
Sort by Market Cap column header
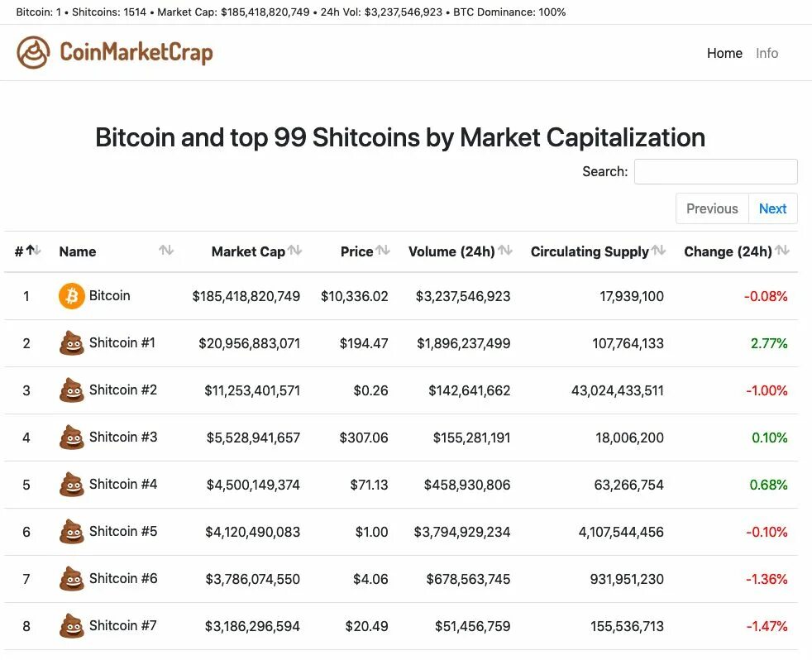248,251
